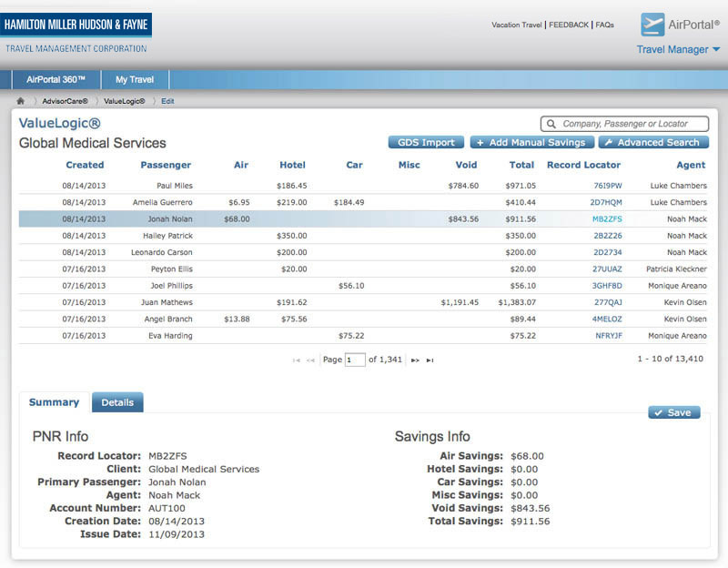Go to next page arrow
728x568 pixels.
415,360
